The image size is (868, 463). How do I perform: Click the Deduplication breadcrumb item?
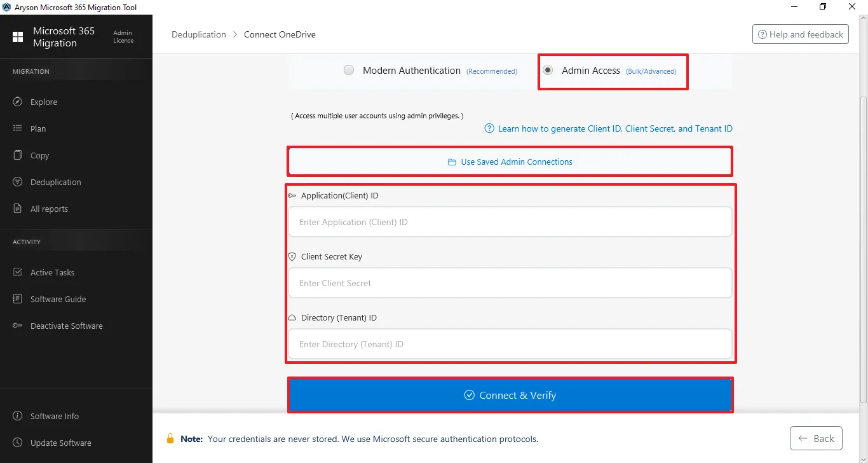pos(199,34)
